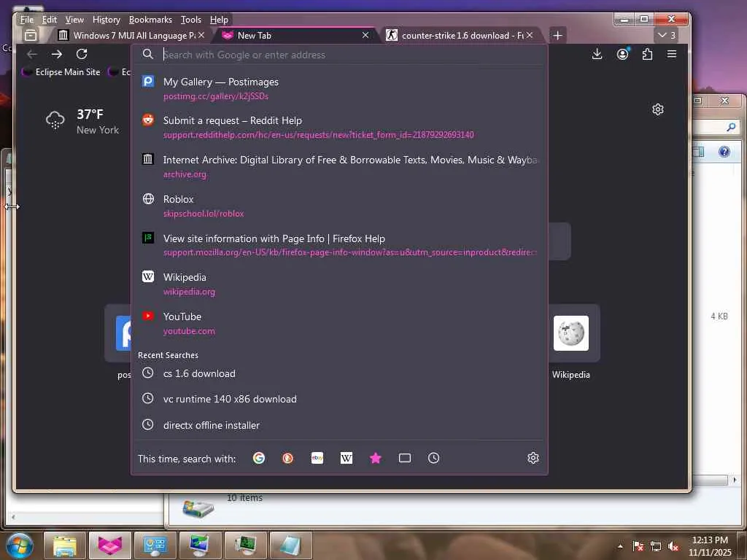This screenshot has height=560, width=747.
Task: Open My Gallery — Postimages suggestion
Action: tap(339, 88)
